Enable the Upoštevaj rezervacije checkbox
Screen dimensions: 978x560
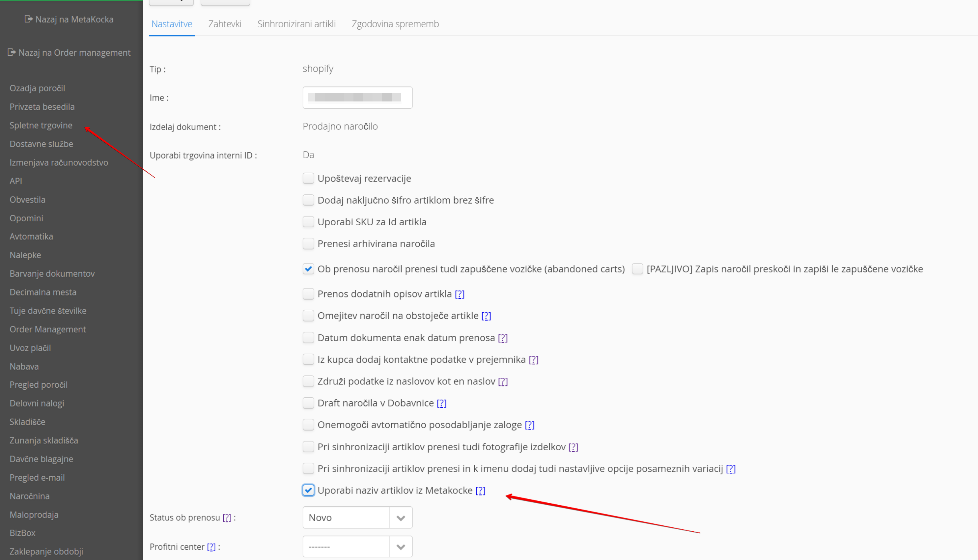pyautogui.click(x=308, y=179)
